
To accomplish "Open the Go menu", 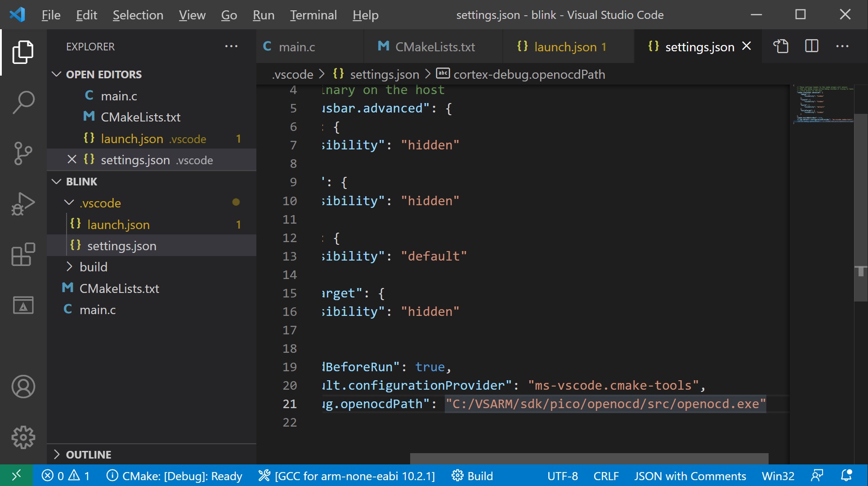I will (229, 15).
